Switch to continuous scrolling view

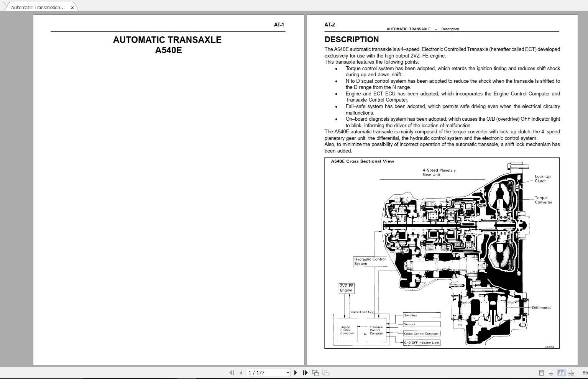pyautogui.click(x=551, y=372)
